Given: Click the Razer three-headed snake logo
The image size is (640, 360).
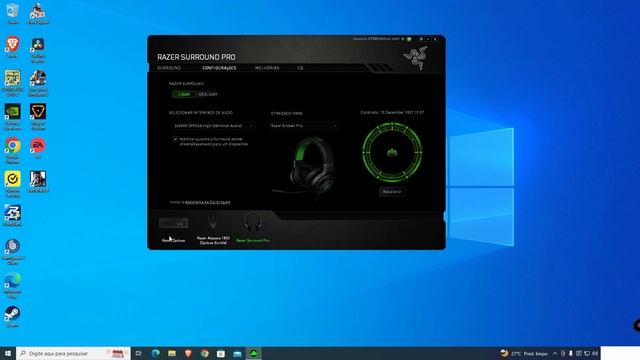Looking at the screenshot, I should 416,58.
